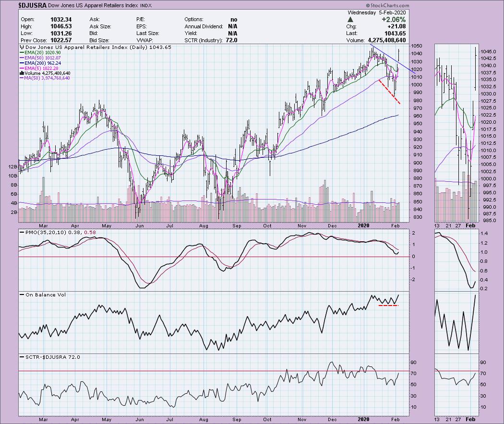The width and height of the screenshot is (504, 424).
Task: Click the INDX exchange label
Action: (x=146, y=5)
